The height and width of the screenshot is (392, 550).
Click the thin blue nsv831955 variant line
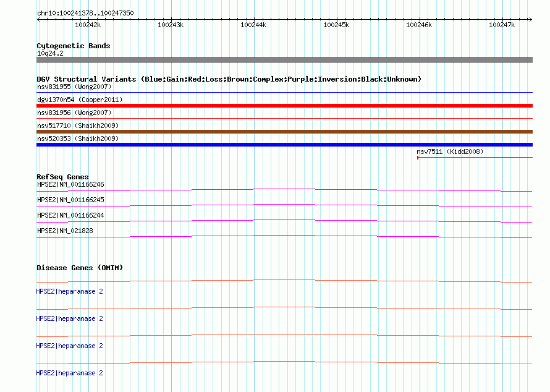(284, 92)
